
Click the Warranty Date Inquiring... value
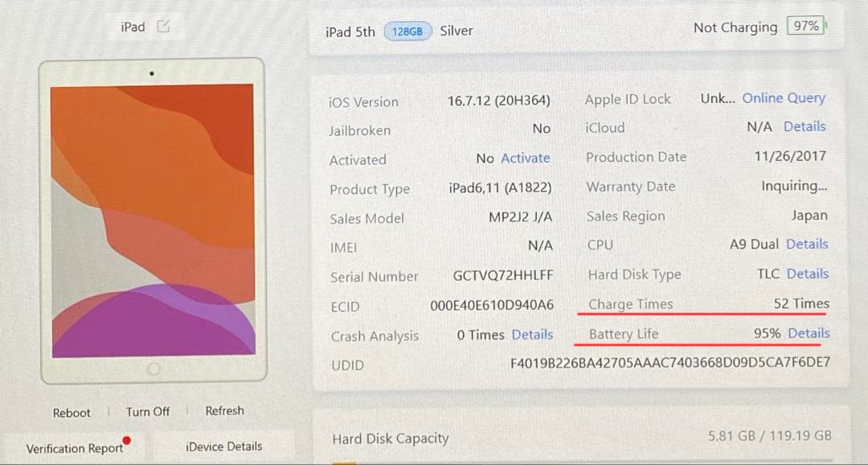(x=794, y=186)
